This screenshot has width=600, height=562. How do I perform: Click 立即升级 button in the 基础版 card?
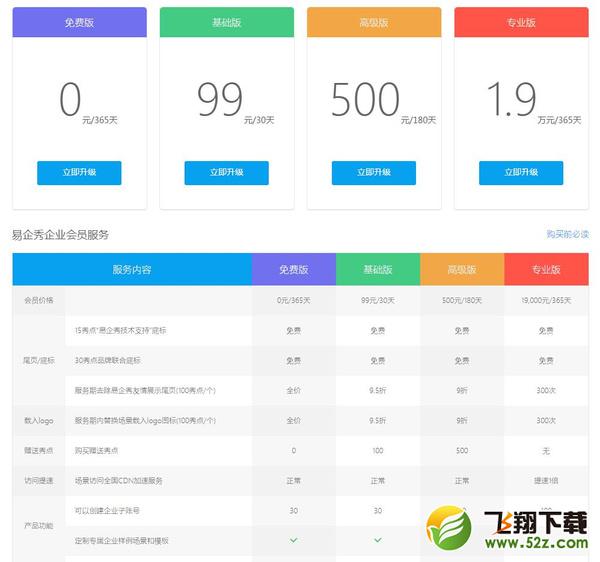227,173
